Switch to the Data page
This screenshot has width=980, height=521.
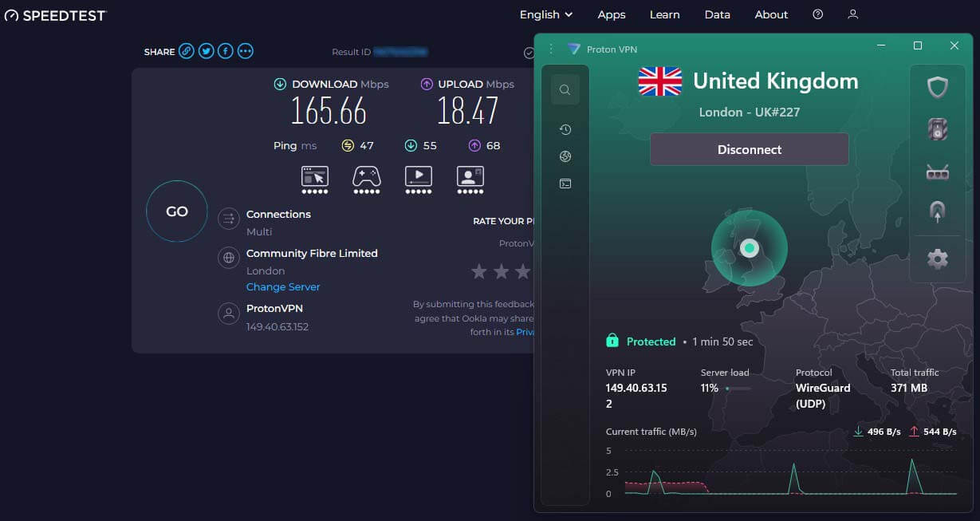click(717, 14)
